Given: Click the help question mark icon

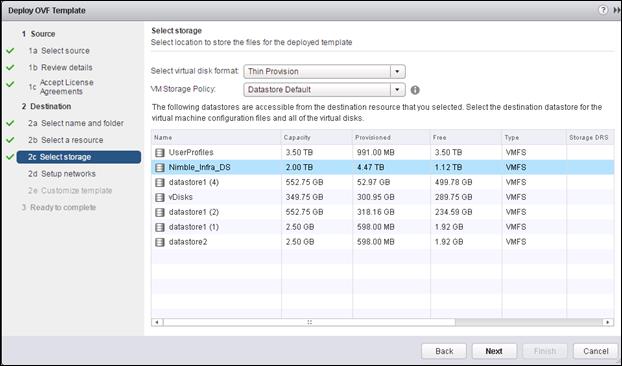Looking at the screenshot, I should pos(603,10).
